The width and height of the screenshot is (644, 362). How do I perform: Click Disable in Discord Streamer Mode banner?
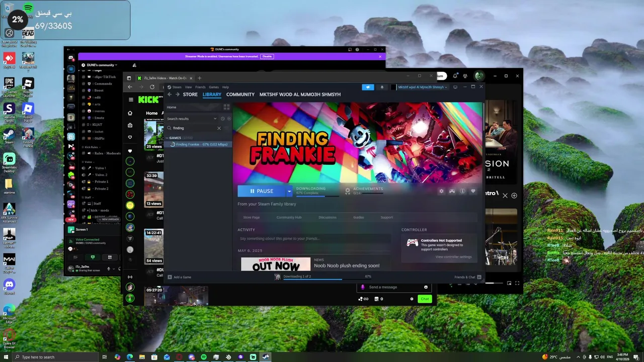click(x=267, y=57)
